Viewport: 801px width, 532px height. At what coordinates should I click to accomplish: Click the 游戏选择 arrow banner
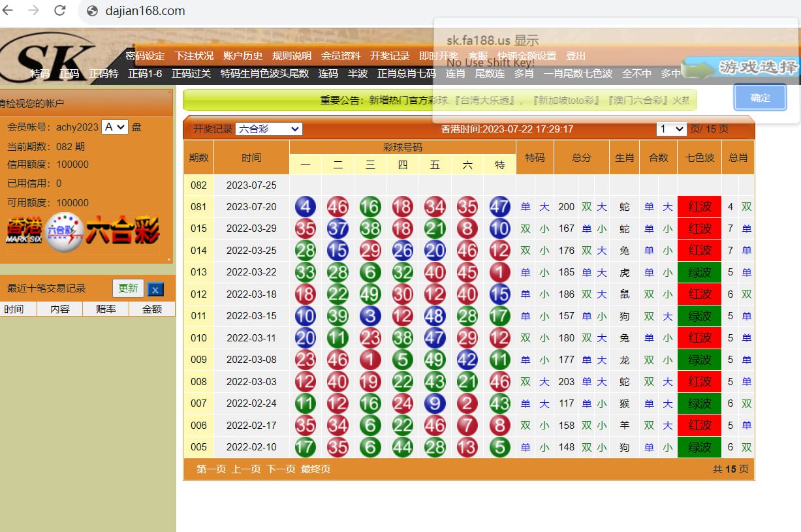click(741, 67)
